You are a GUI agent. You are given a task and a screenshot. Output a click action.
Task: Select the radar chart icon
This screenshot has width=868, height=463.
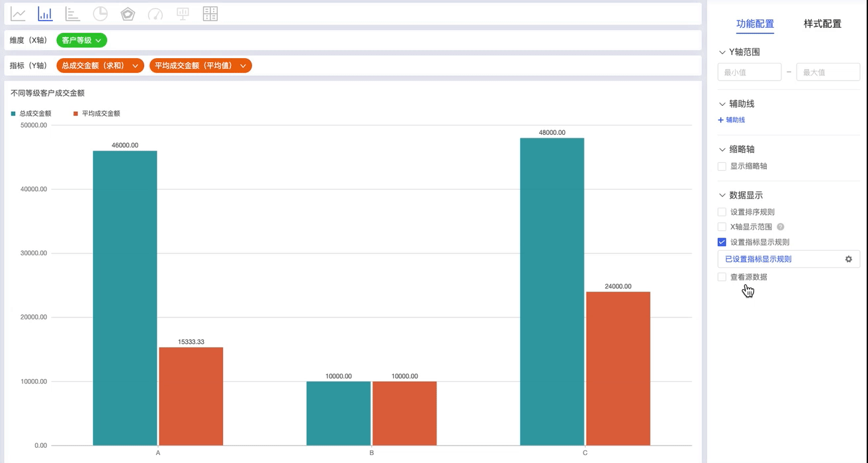coord(128,14)
